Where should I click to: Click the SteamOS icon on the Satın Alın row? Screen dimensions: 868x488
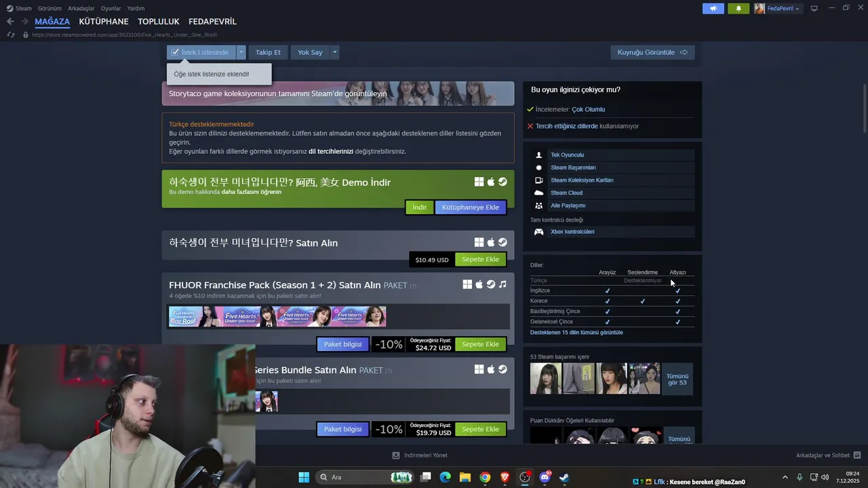click(502, 242)
